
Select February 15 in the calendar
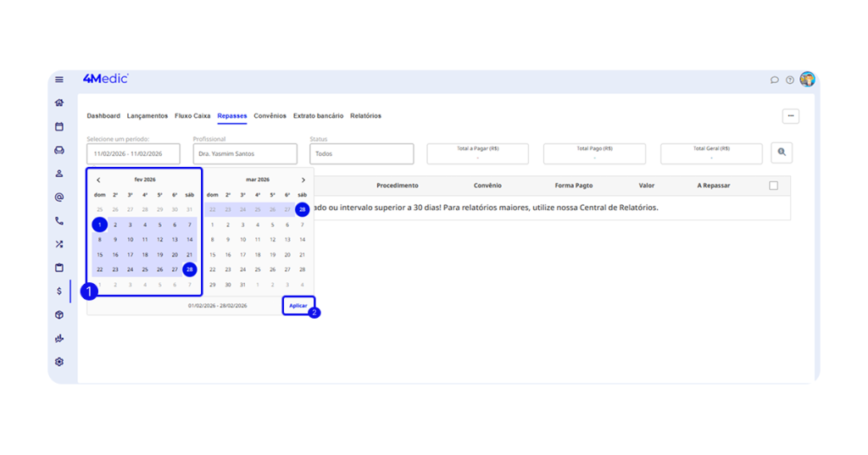pos(100,254)
